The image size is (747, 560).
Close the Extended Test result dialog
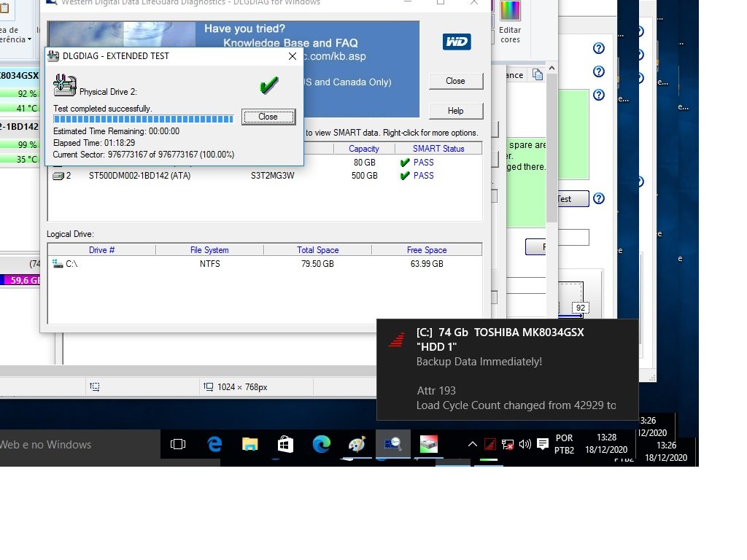click(x=268, y=117)
